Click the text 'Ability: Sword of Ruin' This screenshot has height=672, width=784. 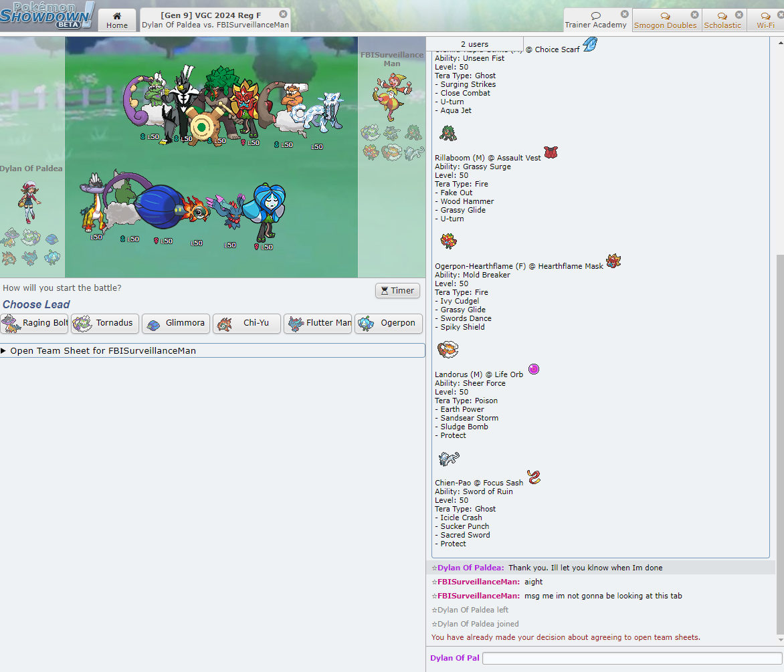click(x=474, y=491)
